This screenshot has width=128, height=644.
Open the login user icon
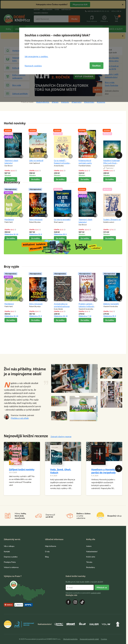click(104, 18)
